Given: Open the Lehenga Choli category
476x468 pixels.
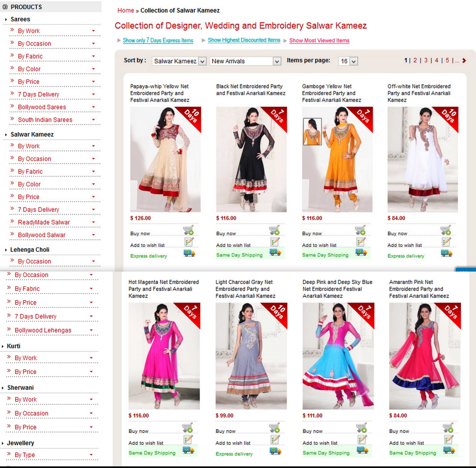Looking at the screenshot, I should [x=30, y=250].
